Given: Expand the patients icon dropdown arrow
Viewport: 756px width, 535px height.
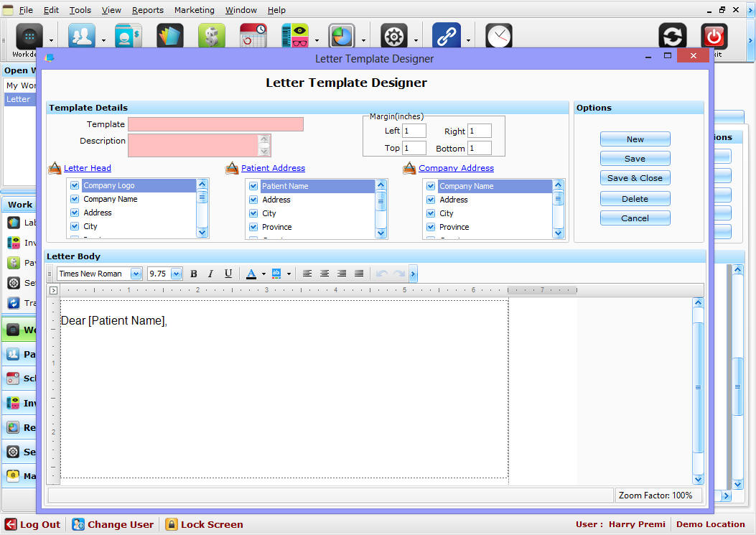Looking at the screenshot, I should [x=103, y=40].
